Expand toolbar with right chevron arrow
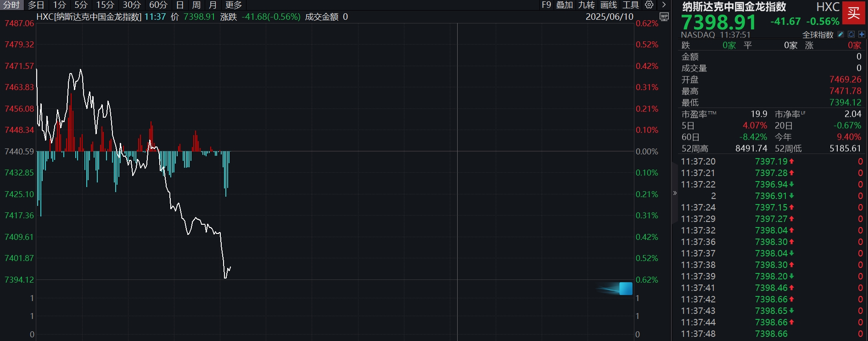 click(664, 5)
